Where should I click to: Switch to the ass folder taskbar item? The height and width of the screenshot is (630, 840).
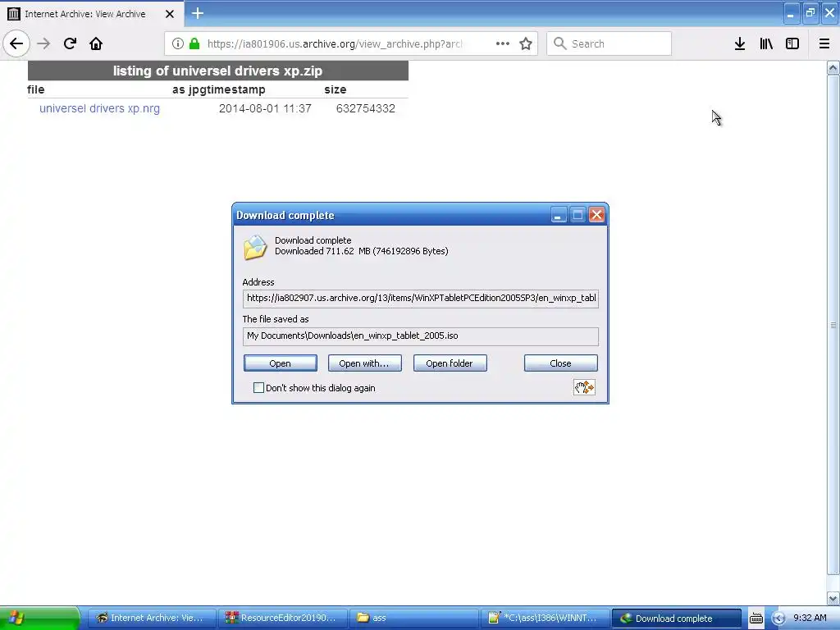413,619
